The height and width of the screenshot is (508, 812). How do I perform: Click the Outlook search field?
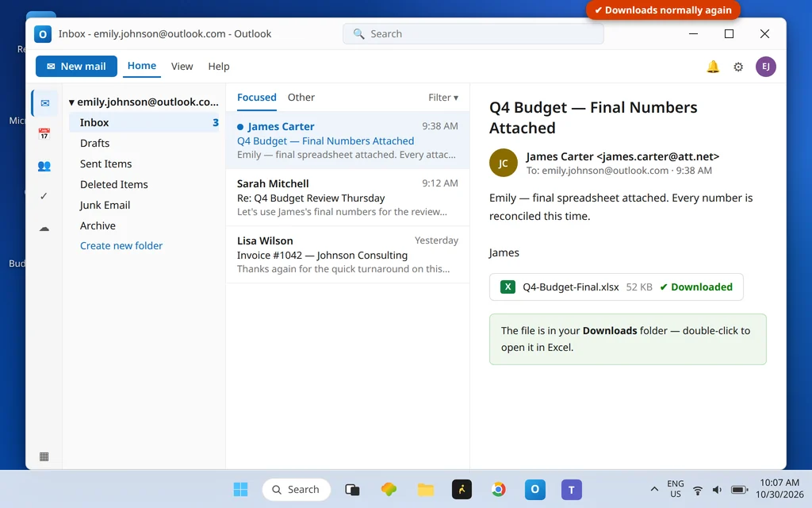click(x=473, y=33)
